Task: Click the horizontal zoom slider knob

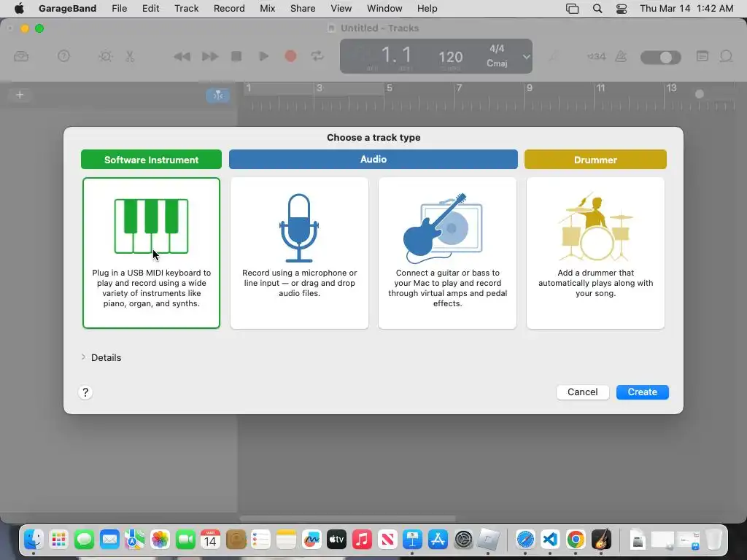Action: 700,94
